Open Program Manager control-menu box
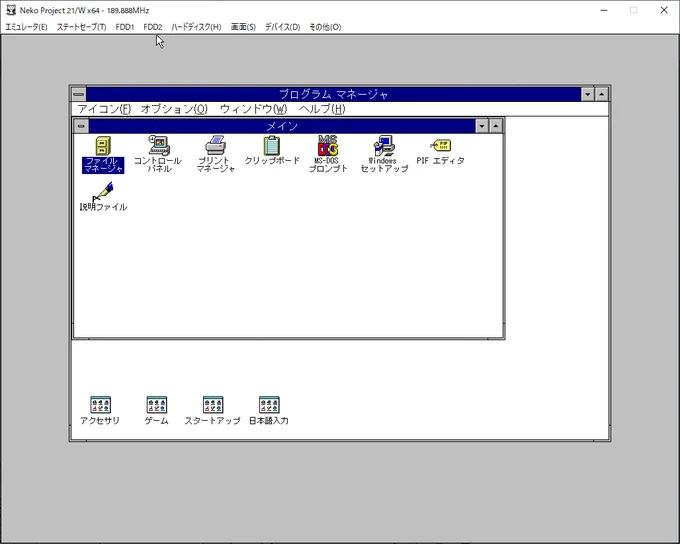The height and width of the screenshot is (544, 680). (78, 94)
